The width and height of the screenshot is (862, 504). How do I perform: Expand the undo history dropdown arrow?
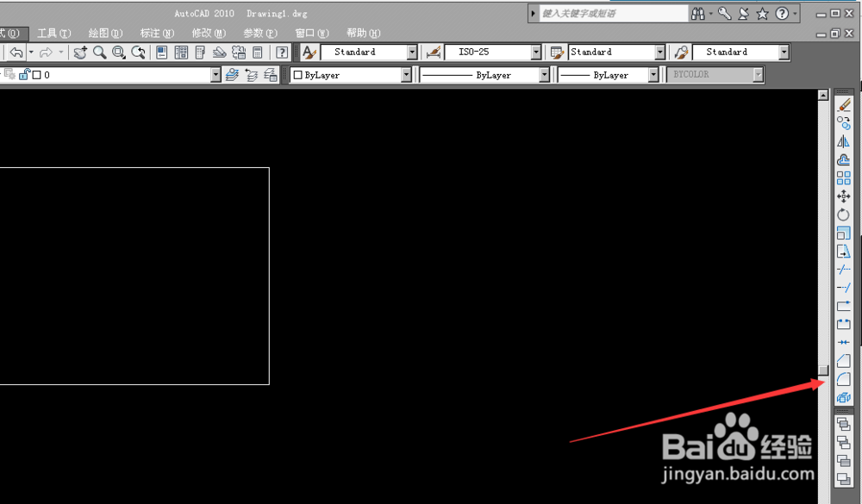coord(31,53)
